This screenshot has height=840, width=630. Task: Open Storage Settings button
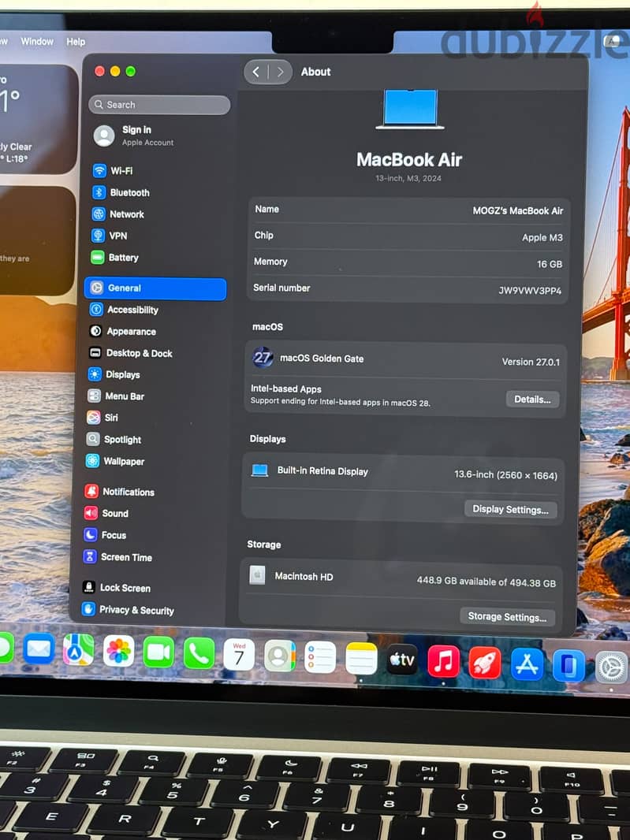[x=507, y=617]
